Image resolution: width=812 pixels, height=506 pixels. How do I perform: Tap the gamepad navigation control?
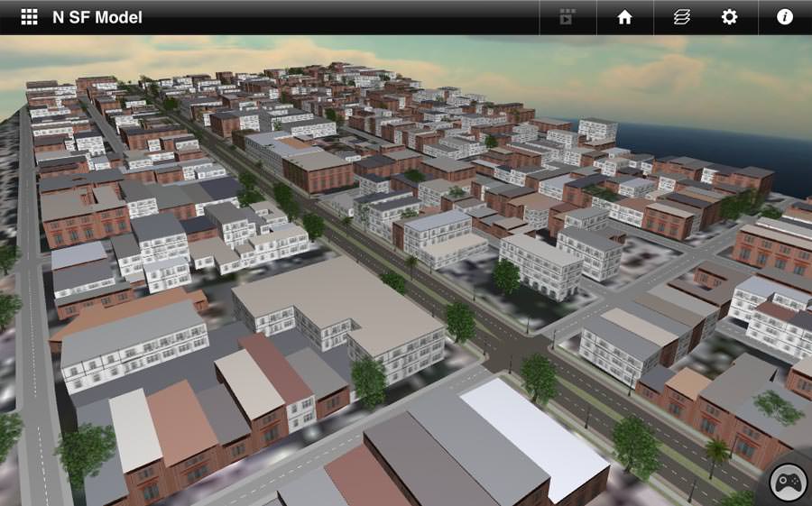[x=789, y=483]
